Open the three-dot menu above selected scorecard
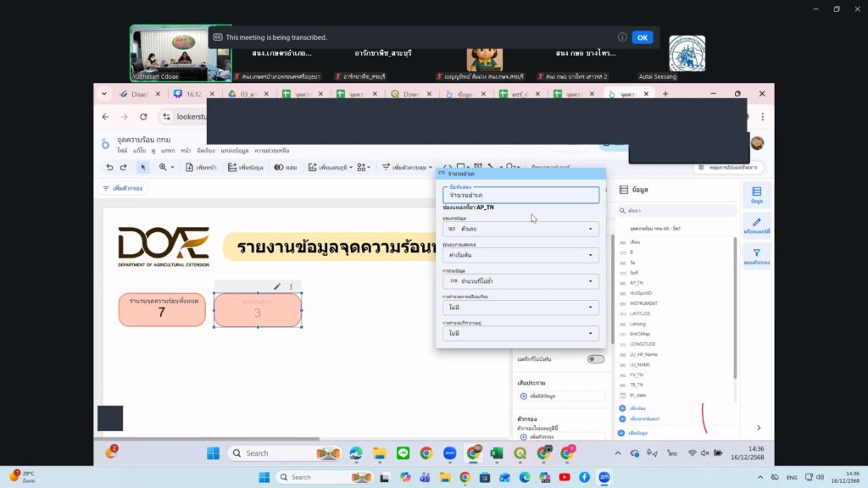Viewport: 868px width, 488px height. [291, 286]
